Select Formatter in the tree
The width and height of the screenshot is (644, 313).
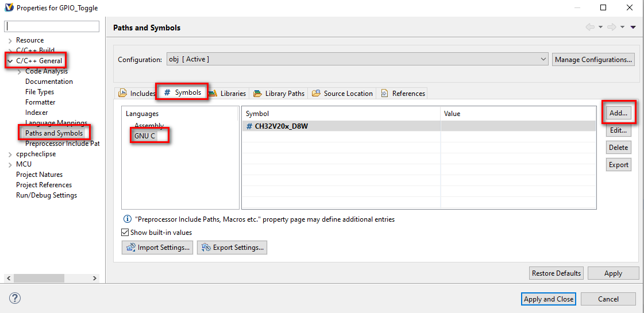[40, 102]
